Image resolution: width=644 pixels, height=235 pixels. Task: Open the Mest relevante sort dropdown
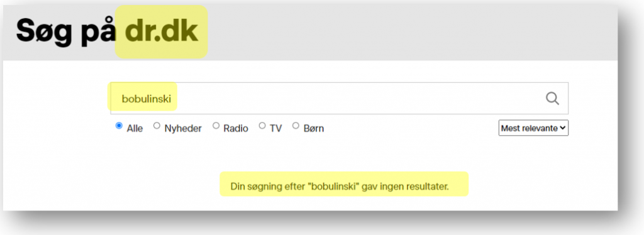pyautogui.click(x=533, y=128)
